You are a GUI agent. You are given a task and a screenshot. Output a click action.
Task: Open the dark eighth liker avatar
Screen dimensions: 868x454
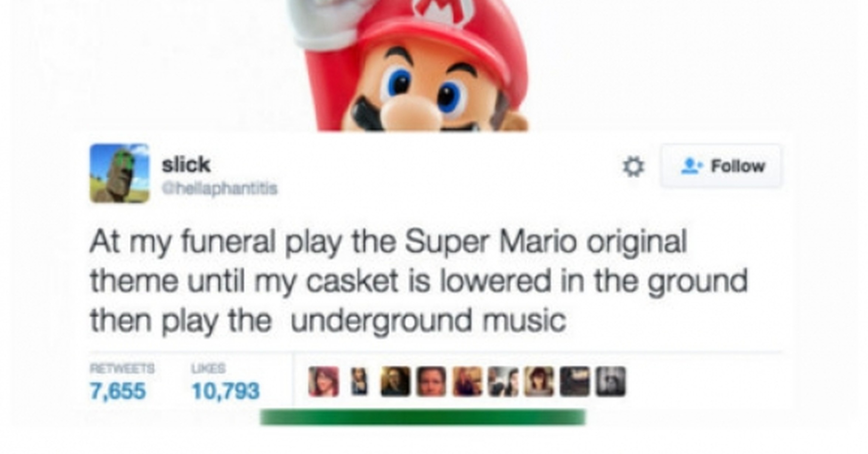click(575, 382)
